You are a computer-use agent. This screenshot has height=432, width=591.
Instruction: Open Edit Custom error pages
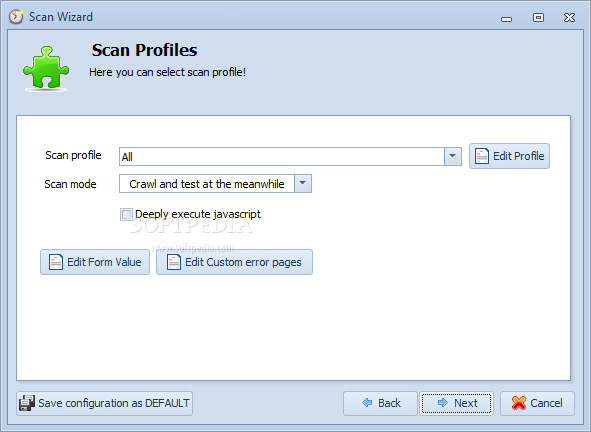click(x=234, y=262)
